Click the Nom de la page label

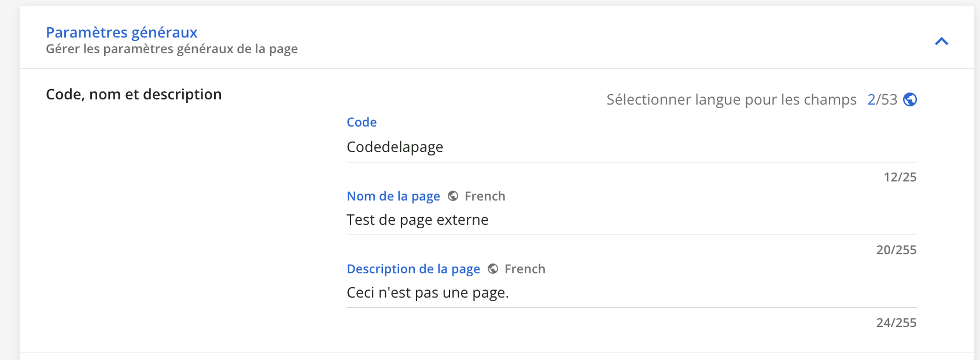[393, 196]
